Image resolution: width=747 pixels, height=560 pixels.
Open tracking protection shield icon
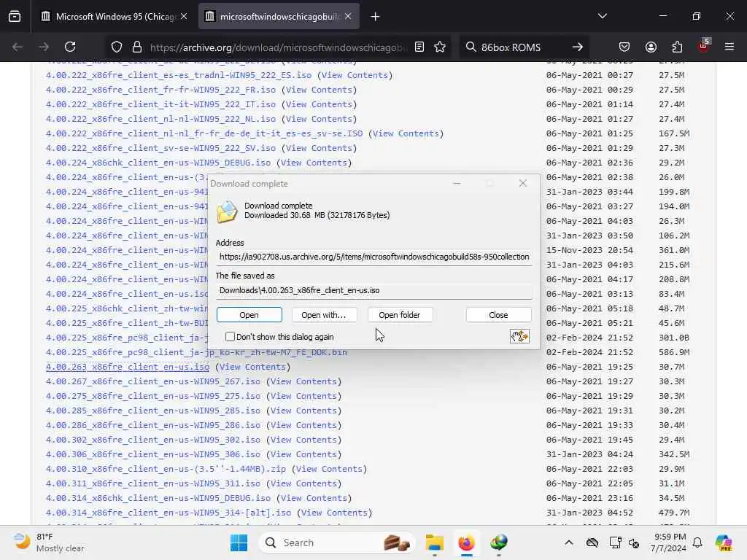116,47
